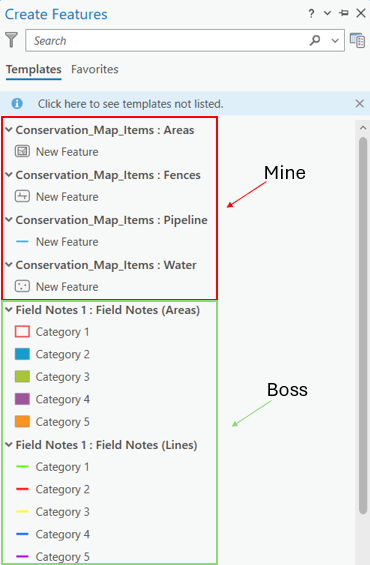Open the search options dropdown arrow

coord(335,40)
